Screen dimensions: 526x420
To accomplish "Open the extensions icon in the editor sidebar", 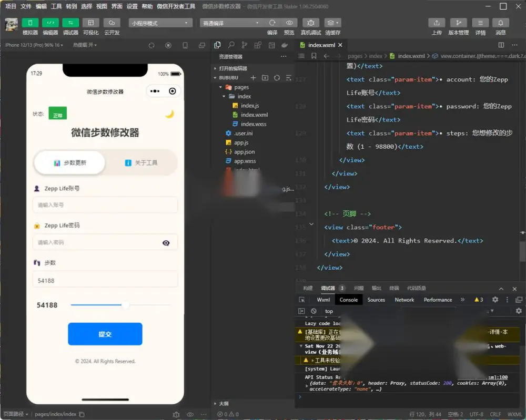I will 258,45.
